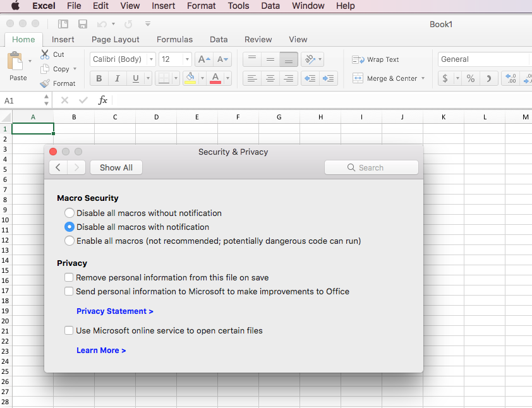532x408 pixels.
Task: Apply yellow fill color bucket
Action: (190, 78)
